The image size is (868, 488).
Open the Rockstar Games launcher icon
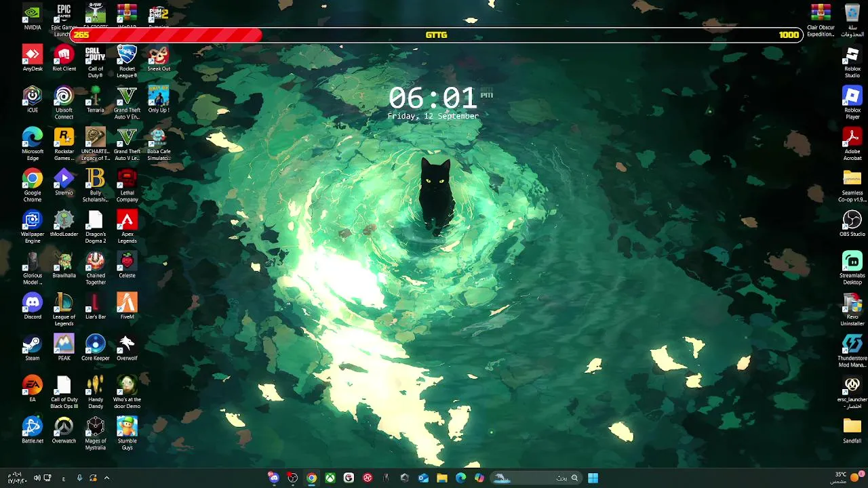(64, 144)
